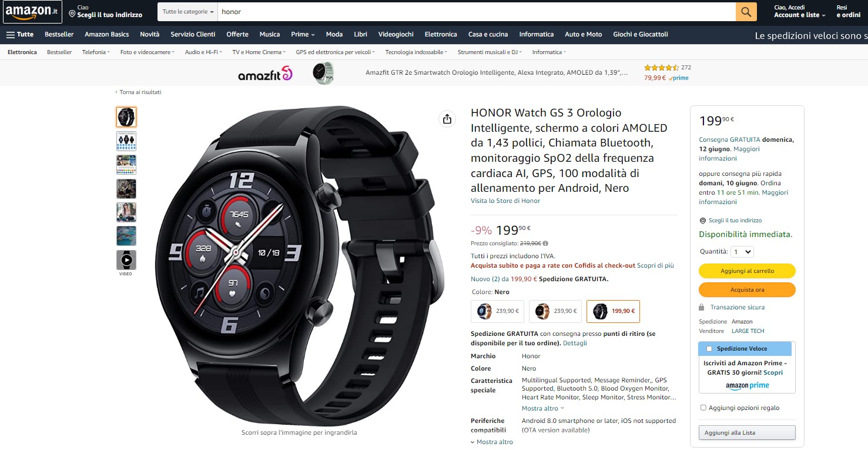Click the share icon above product image
868x450 pixels.
click(447, 119)
